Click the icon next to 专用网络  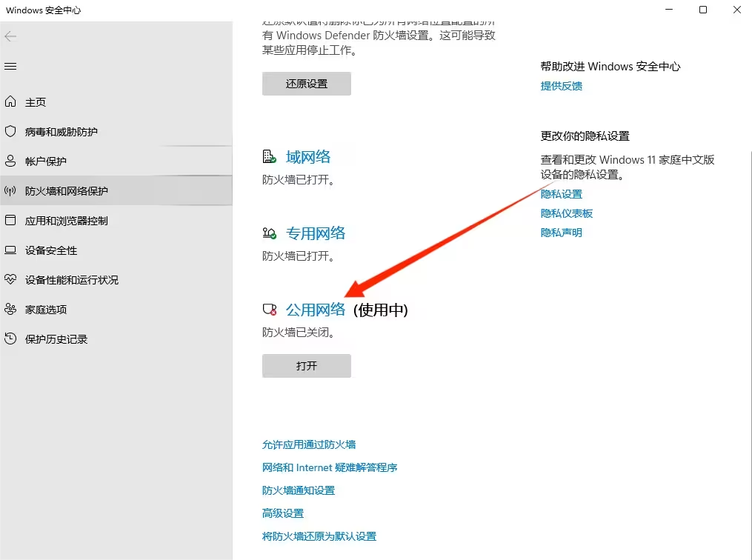click(x=269, y=233)
